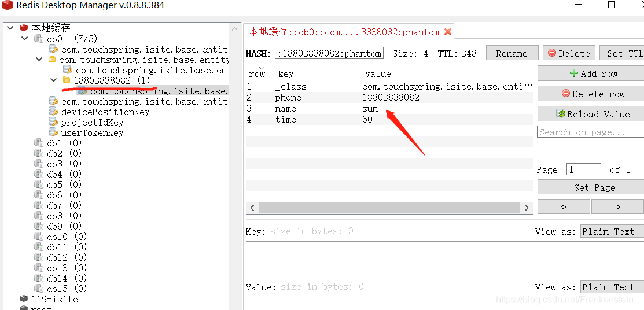Maximize the Redis Desktop Manager window
The height and width of the screenshot is (310, 644).
[x=612, y=5]
